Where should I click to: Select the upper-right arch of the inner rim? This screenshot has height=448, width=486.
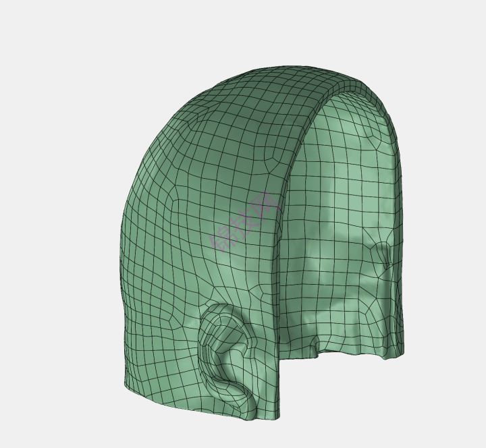(x=381, y=108)
